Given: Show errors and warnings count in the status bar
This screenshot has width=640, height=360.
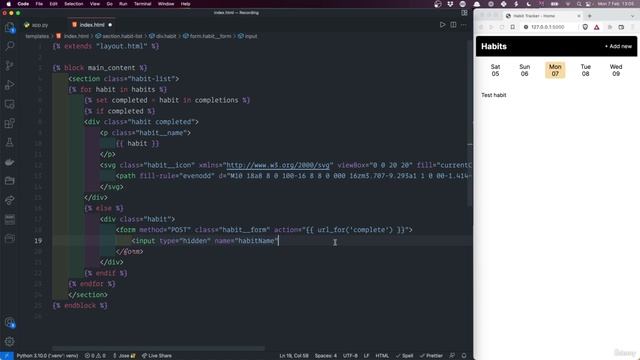Looking at the screenshot, I should [95, 356].
